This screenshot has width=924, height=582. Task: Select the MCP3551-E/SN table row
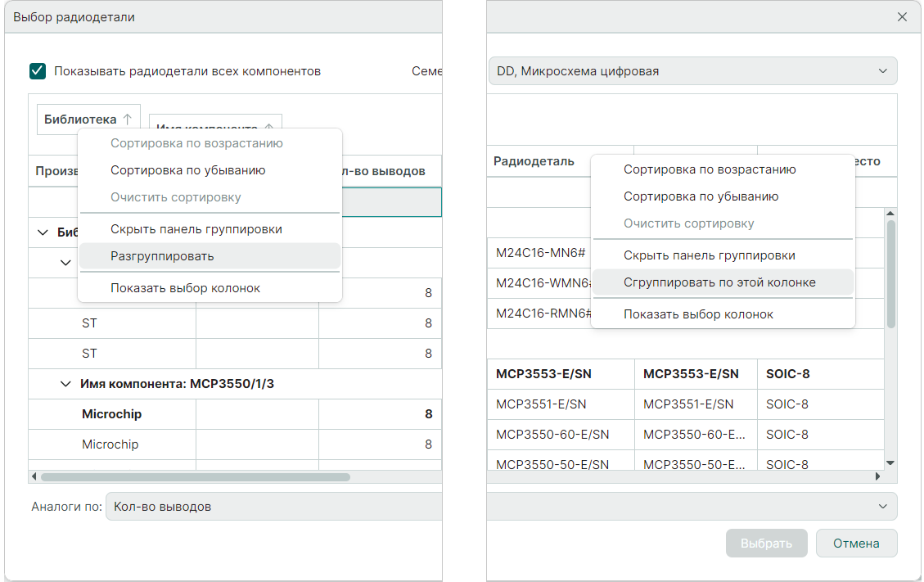point(541,404)
